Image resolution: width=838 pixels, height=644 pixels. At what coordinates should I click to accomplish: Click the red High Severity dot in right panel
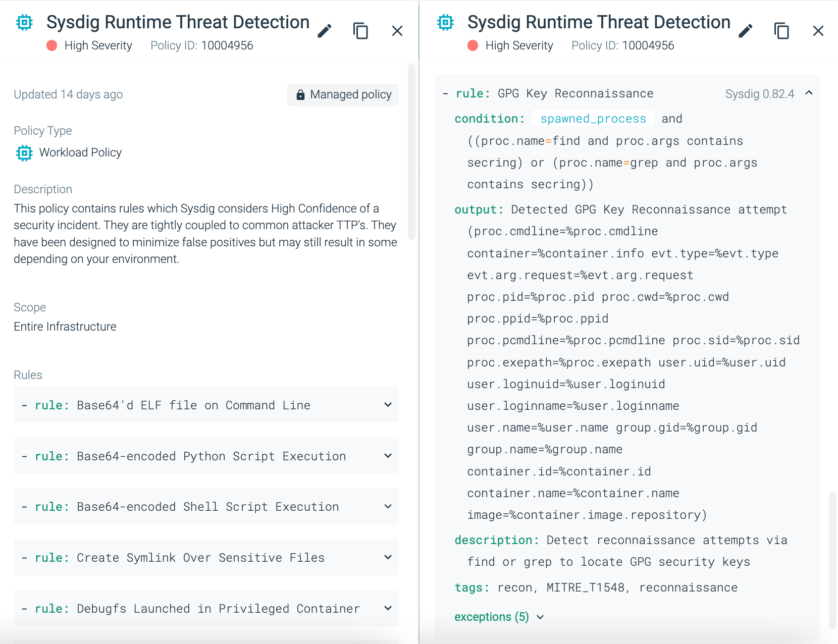tap(473, 46)
